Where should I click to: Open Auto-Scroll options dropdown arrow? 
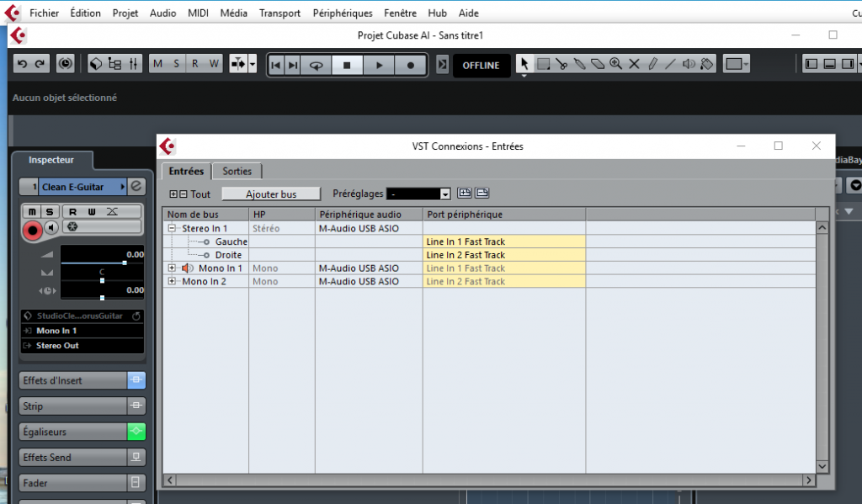pos(253,64)
